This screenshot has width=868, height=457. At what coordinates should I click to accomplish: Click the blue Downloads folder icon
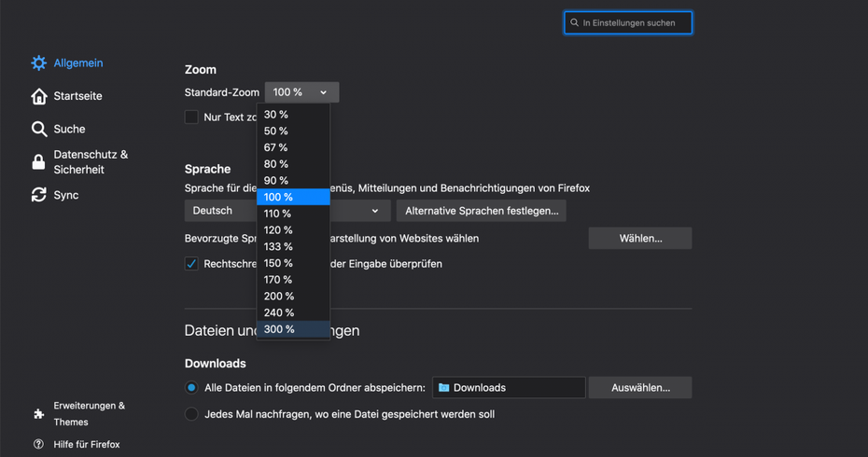click(x=443, y=388)
